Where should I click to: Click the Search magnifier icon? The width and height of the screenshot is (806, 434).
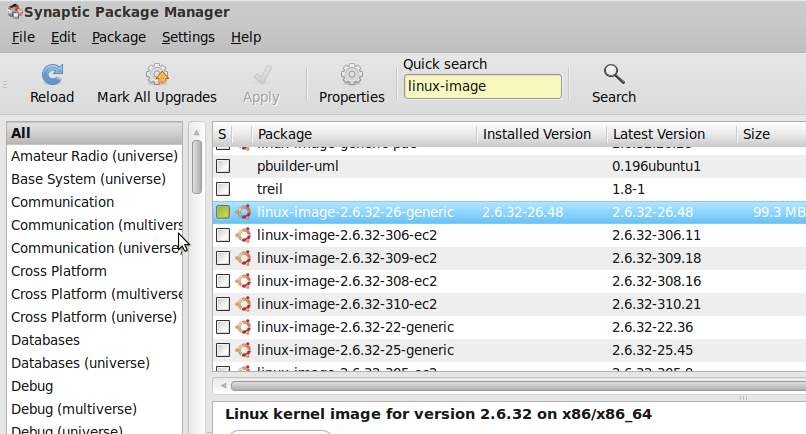pos(614,75)
